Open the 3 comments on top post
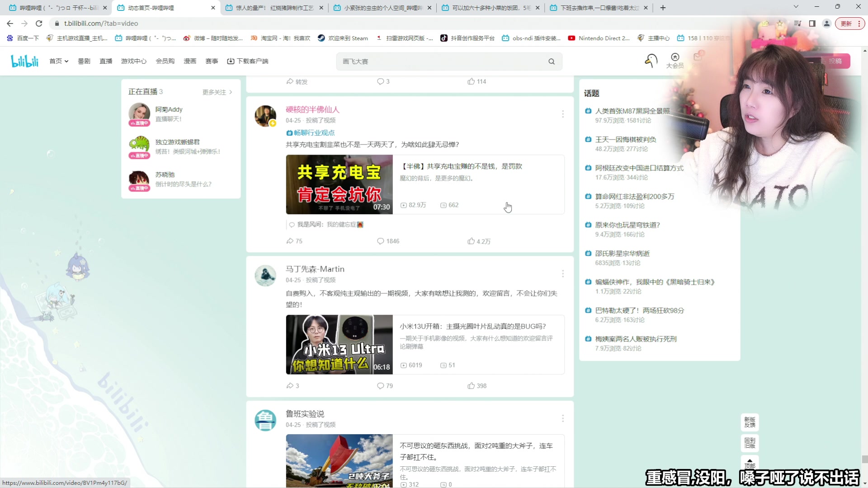 pos(383,82)
